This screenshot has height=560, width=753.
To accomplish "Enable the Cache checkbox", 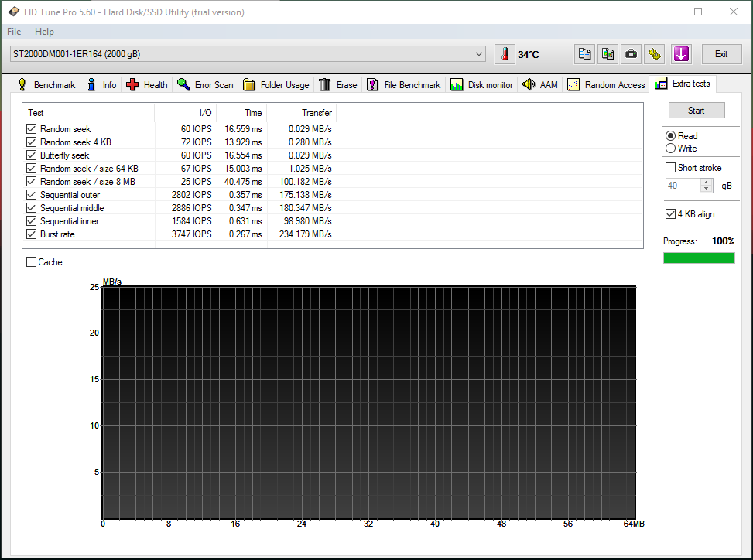I will pos(31,262).
